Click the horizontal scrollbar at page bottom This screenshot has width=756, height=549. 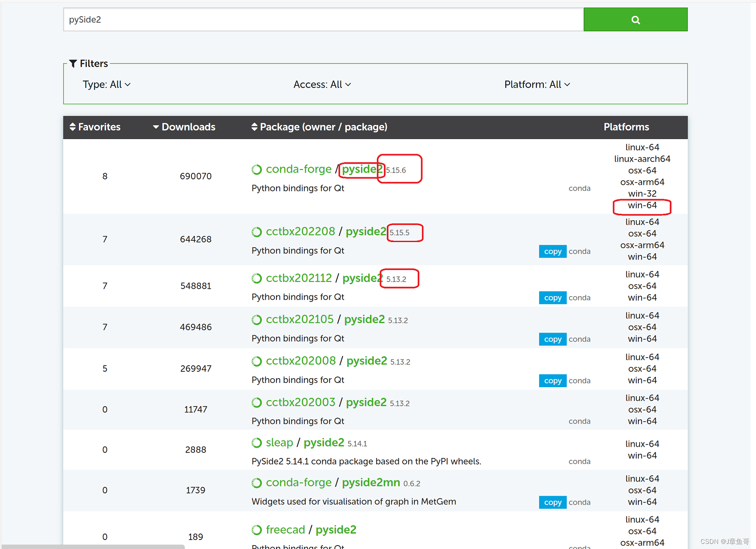92,547
